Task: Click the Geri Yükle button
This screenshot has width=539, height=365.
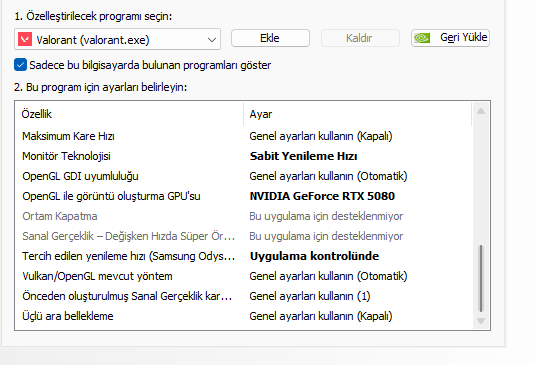Action: point(450,38)
